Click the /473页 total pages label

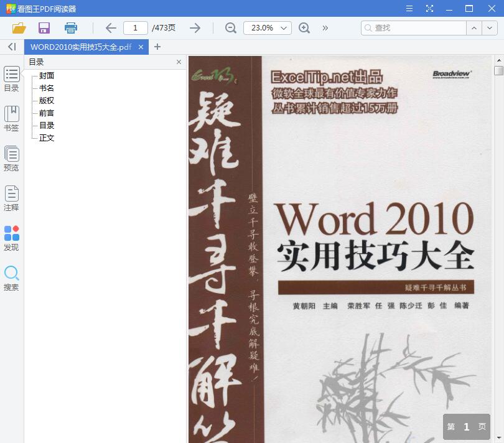tap(164, 28)
